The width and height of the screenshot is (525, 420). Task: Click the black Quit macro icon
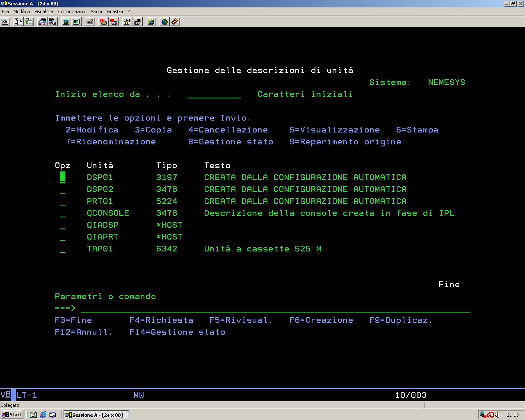coord(138,22)
